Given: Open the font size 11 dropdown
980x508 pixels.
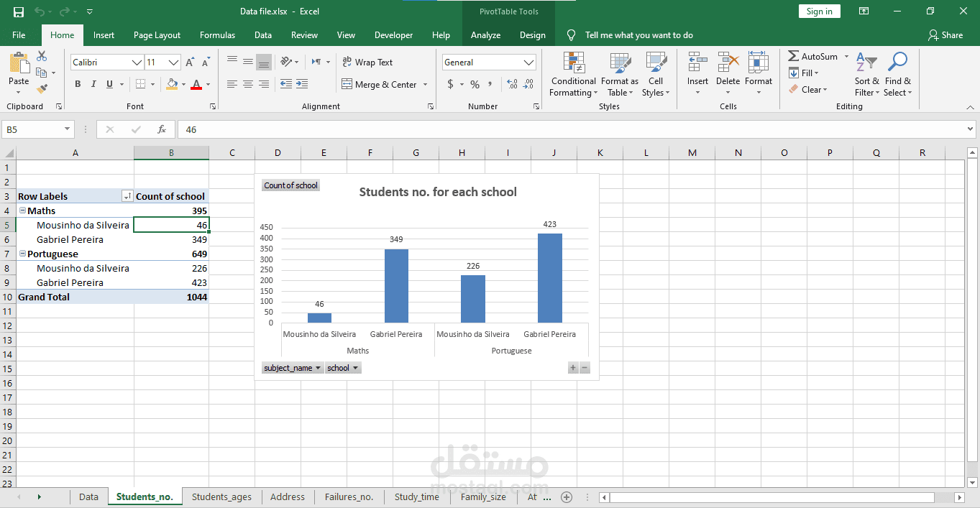Looking at the screenshot, I should click(173, 63).
